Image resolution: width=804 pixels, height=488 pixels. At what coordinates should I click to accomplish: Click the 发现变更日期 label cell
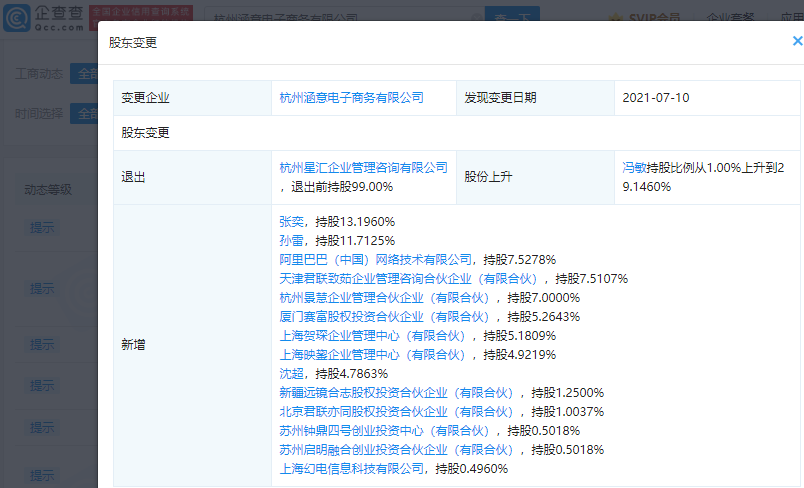pyautogui.click(x=535, y=97)
